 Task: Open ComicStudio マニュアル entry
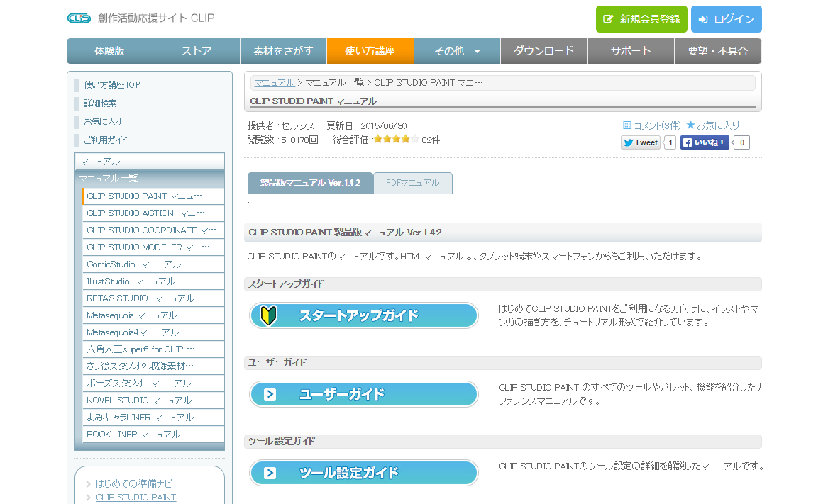[x=153, y=264]
